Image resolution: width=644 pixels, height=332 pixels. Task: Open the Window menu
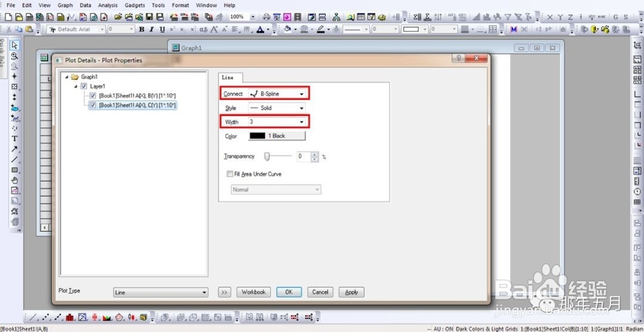pyautogui.click(x=207, y=5)
